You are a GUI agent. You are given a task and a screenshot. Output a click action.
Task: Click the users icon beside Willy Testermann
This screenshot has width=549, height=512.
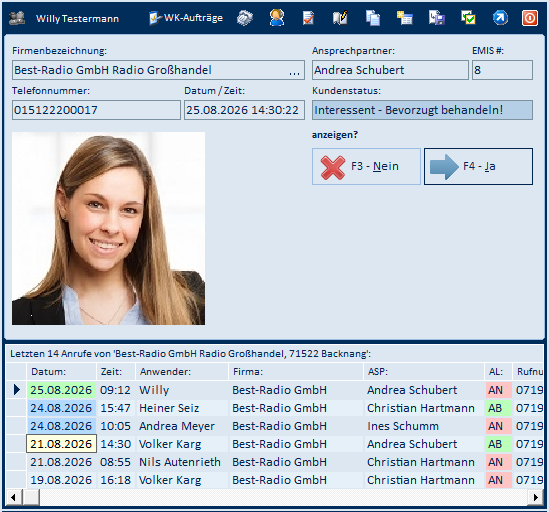point(17,18)
